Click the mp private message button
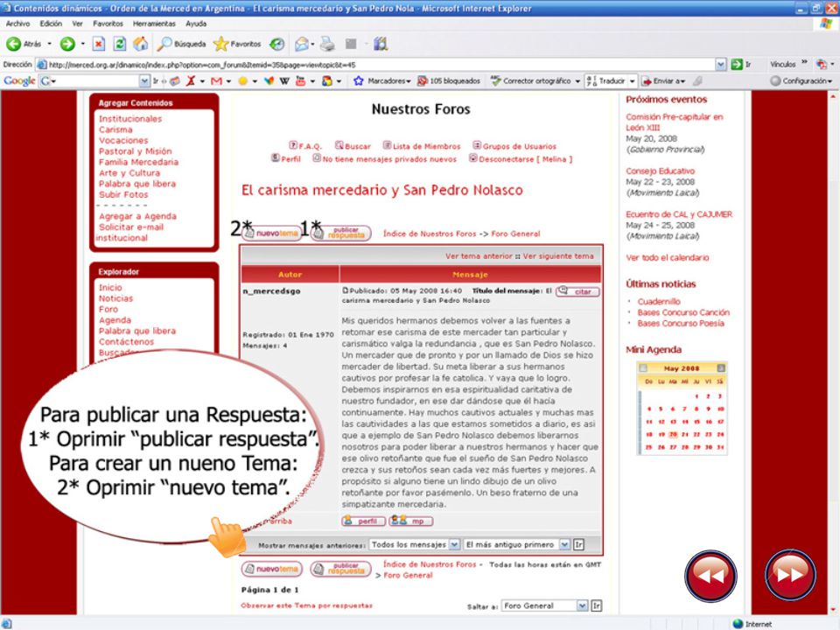The height and width of the screenshot is (630, 840). [411, 521]
